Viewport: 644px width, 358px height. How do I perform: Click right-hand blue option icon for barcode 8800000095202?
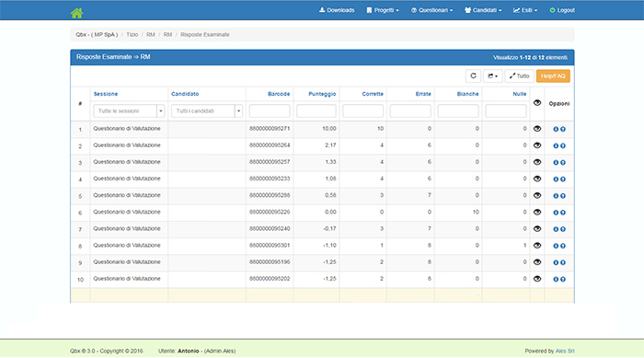point(563,279)
